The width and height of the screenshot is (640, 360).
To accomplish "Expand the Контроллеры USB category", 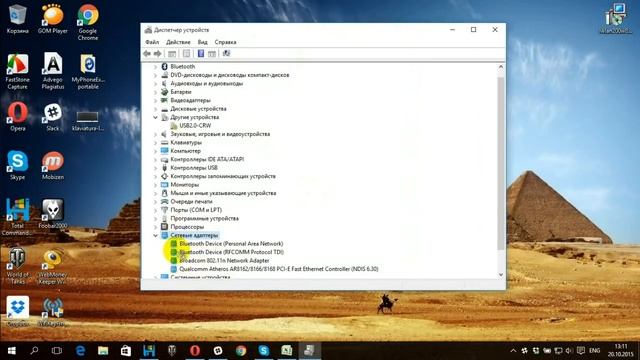I will (x=155, y=168).
